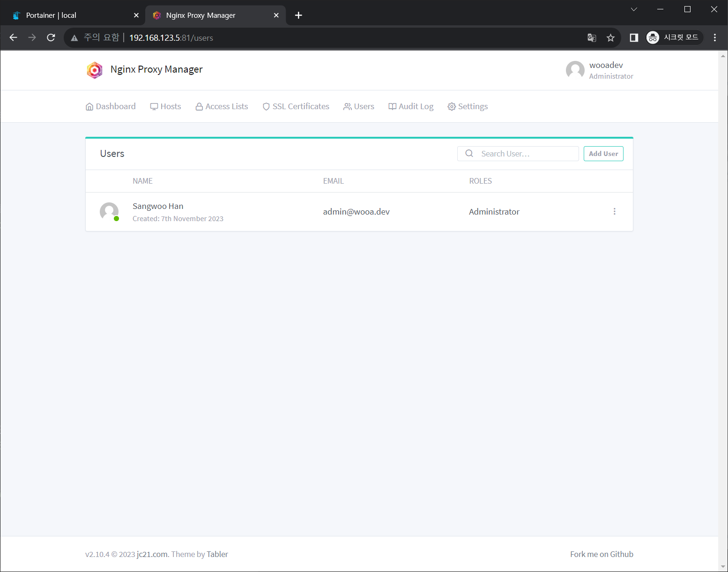This screenshot has height=572, width=728.
Task: Click the Add User button
Action: click(603, 153)
